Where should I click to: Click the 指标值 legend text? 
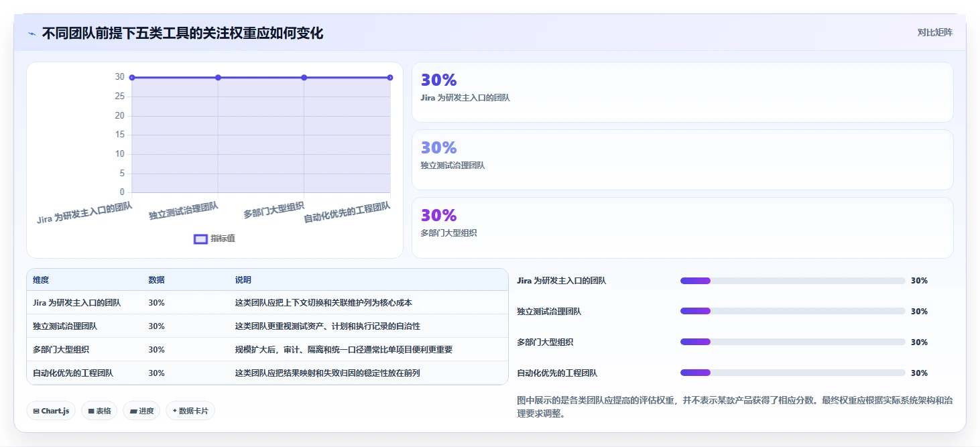click(223, 239)
